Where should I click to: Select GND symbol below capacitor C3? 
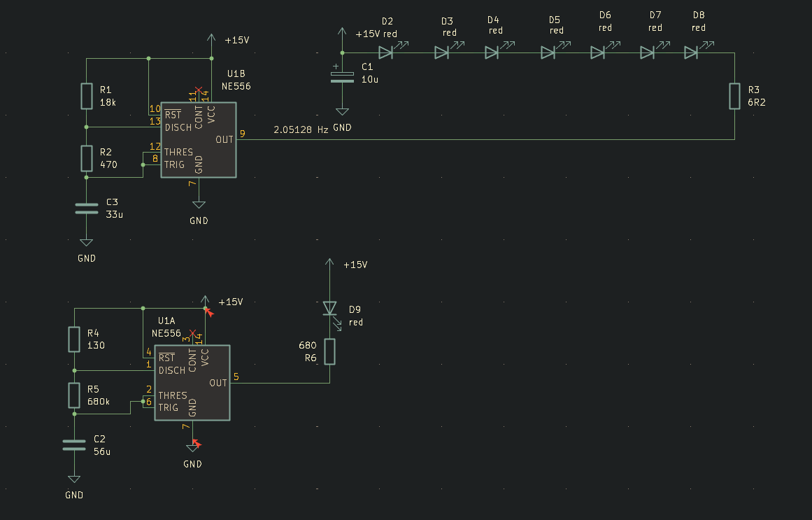87,243
